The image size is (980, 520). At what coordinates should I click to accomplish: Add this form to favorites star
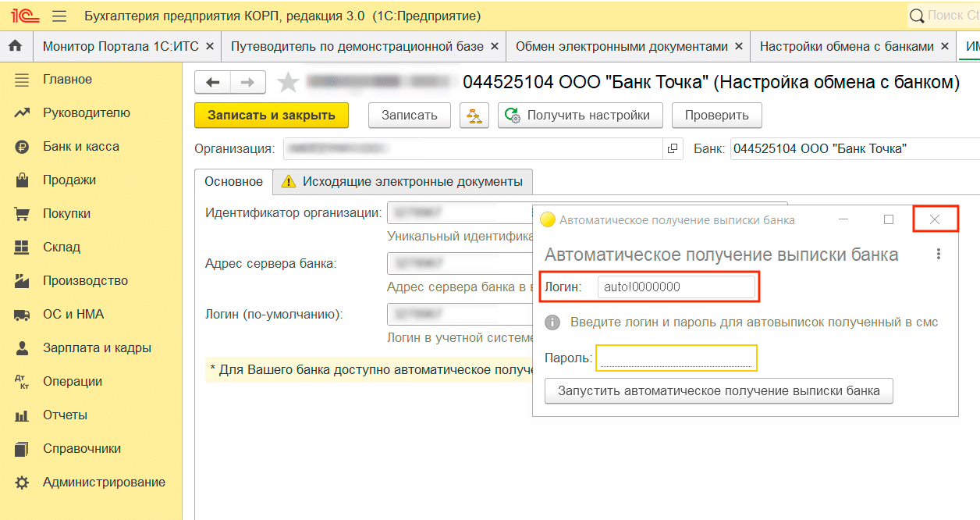pyautogui.click(x=288, y=83)
